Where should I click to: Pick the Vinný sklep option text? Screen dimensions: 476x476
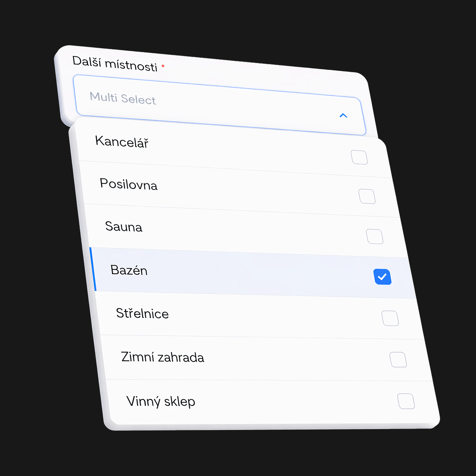[161, 401]
